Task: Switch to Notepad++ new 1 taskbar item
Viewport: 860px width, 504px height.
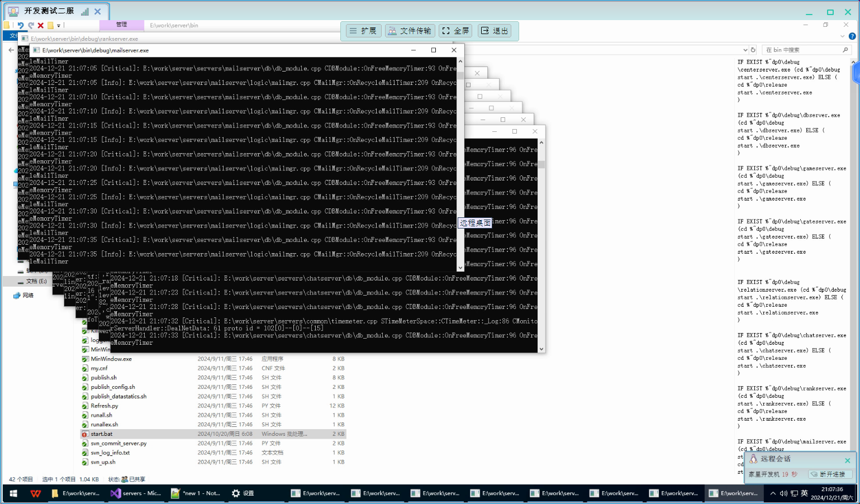Action: [196, 493]
